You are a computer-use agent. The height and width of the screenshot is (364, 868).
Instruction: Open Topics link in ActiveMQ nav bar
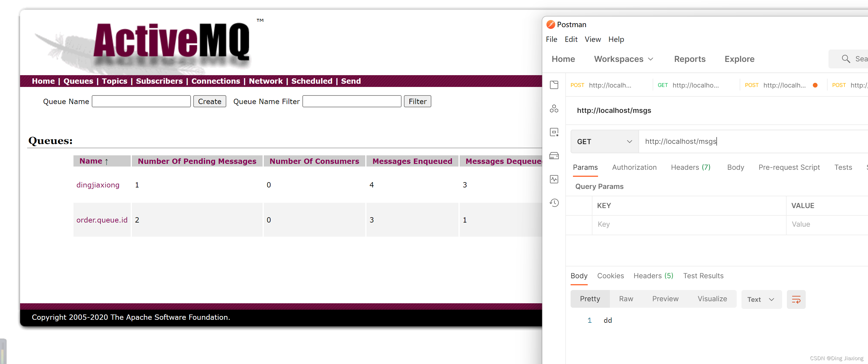114,81
